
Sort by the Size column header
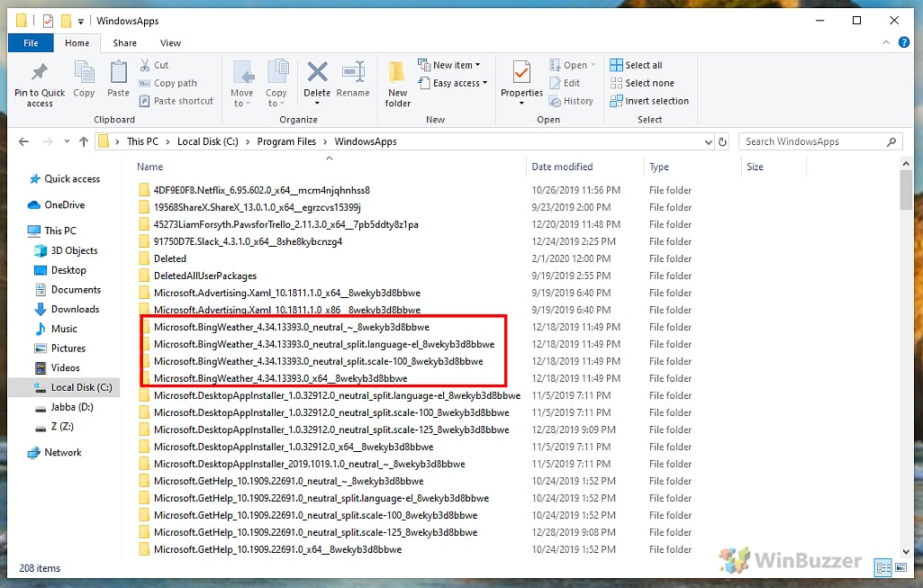click(755, 167)
